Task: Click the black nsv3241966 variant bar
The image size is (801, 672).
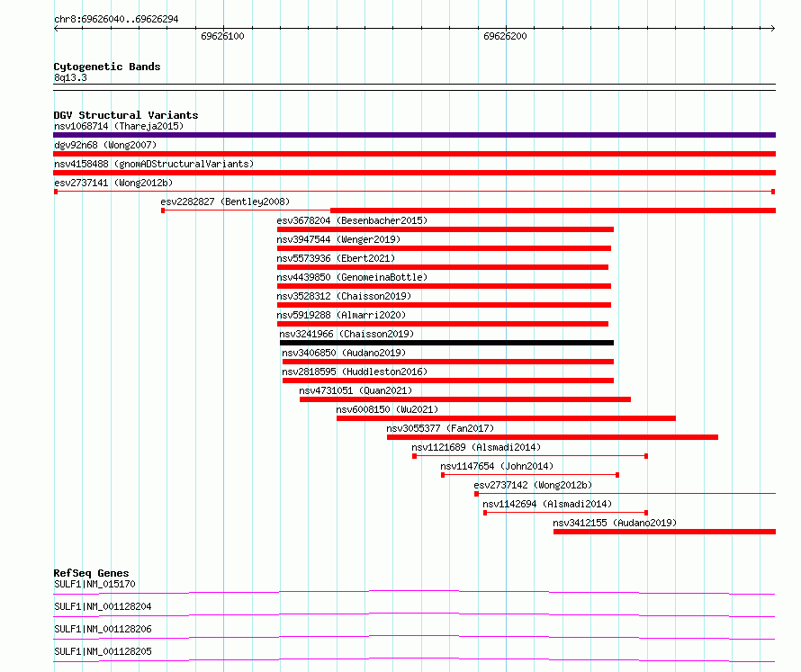Action: click(446, 343)
